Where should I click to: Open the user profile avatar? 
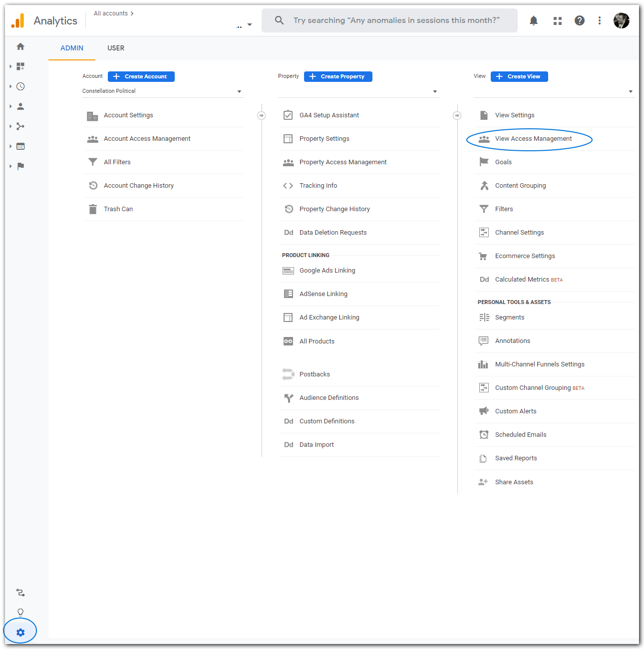click(x=622, y=20)
